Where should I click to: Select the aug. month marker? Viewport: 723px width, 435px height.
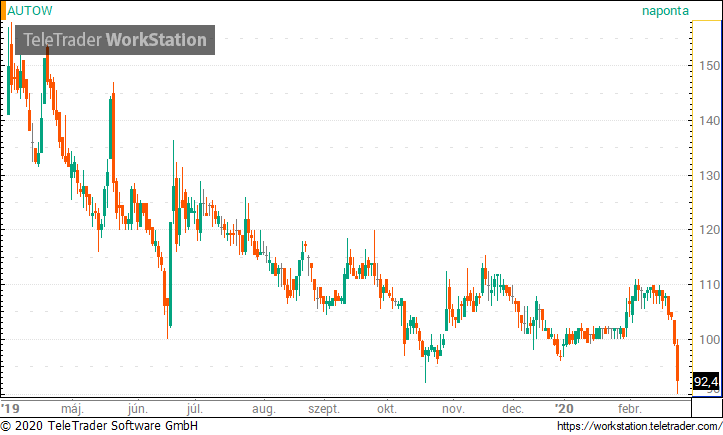pos(264,409)
